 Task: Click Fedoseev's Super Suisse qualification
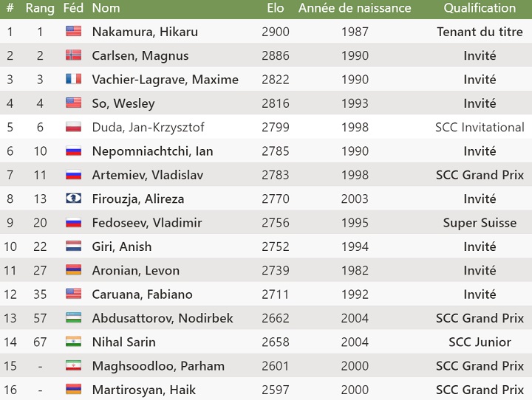(480, 223)
